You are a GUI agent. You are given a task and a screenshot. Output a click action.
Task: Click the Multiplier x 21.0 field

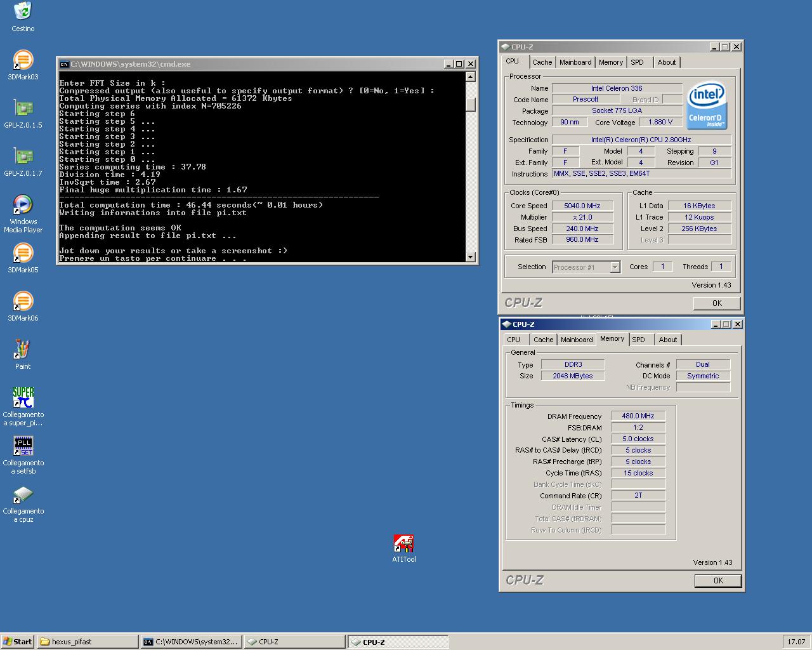[582, 217]
